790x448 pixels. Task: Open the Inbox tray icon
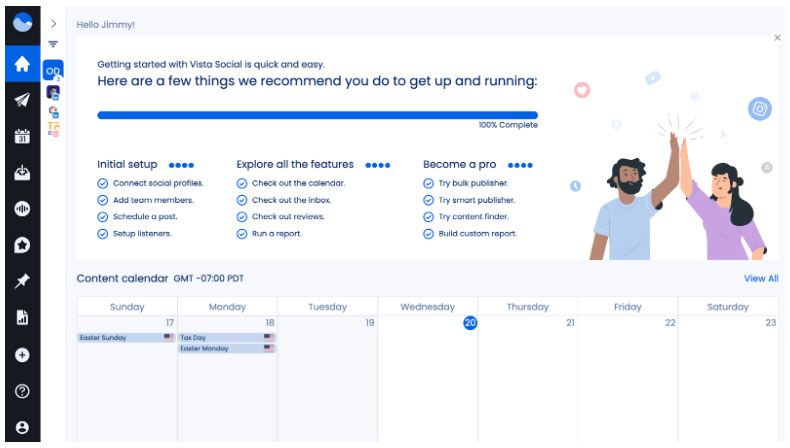pos(22,172)
